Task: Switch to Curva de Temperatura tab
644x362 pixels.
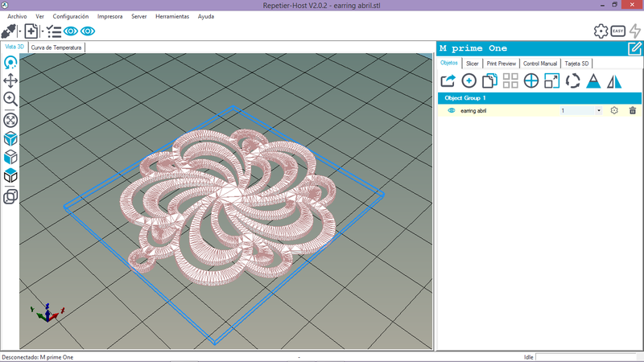Action: pyautogui.click(x=56, y=47)
